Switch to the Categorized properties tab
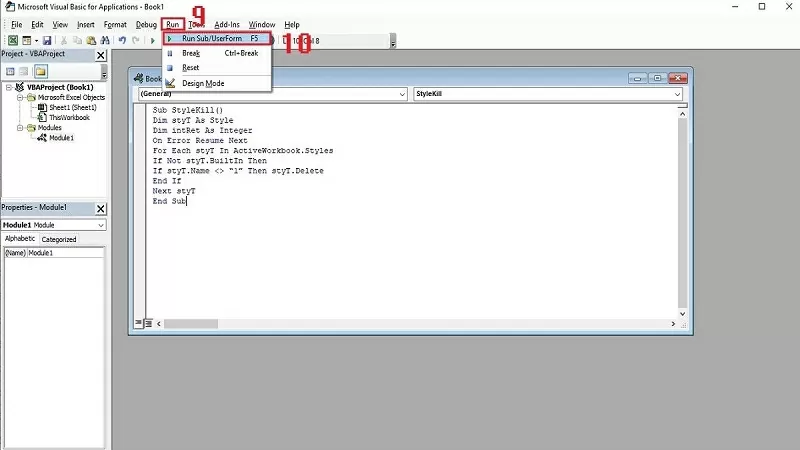800x450 pixels. [x=59, y=239]
